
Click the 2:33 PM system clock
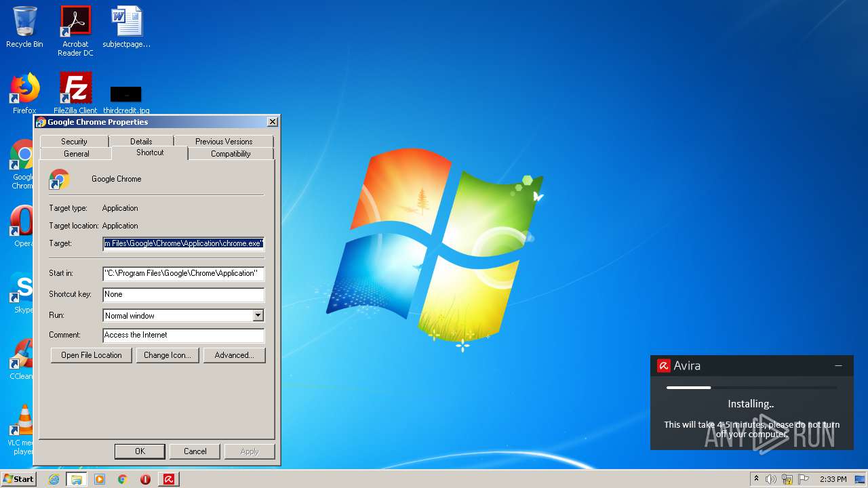[x=833, y=479]
